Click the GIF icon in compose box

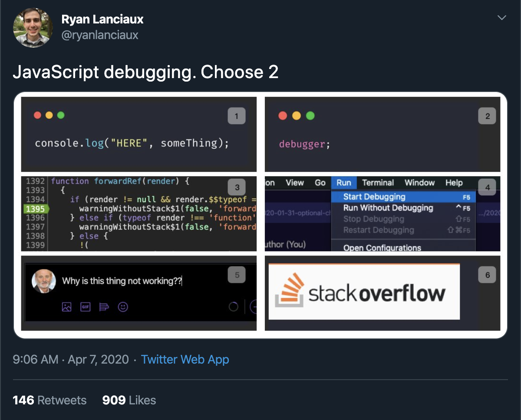tap(85, 307)
